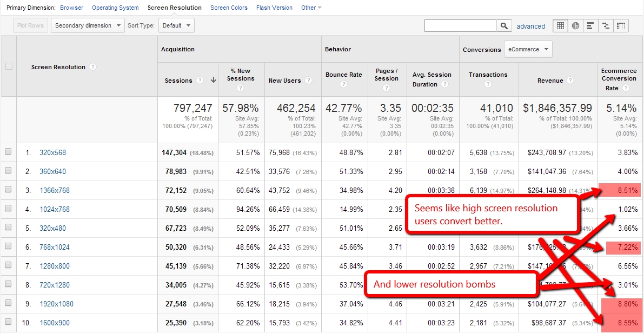Switch to the Performance bar view
This screenshot has height=334, width=644.
pyautogui.click(x=590, y=25)
